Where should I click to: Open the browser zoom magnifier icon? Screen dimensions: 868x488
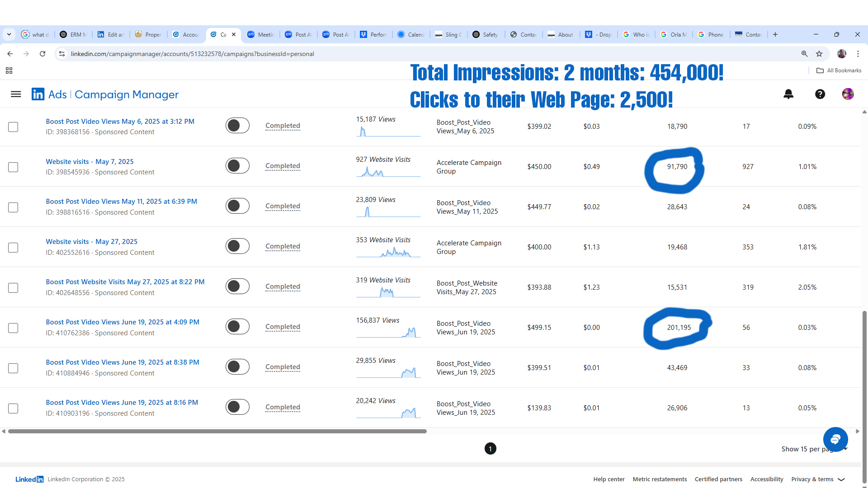coord(805,54)
